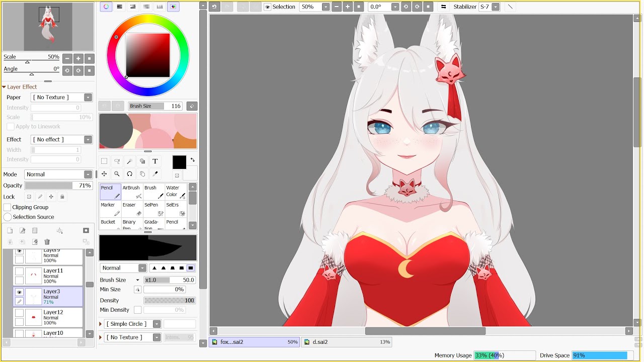
Task: Select the rotate view tool
Action: (x=129, y=174)
